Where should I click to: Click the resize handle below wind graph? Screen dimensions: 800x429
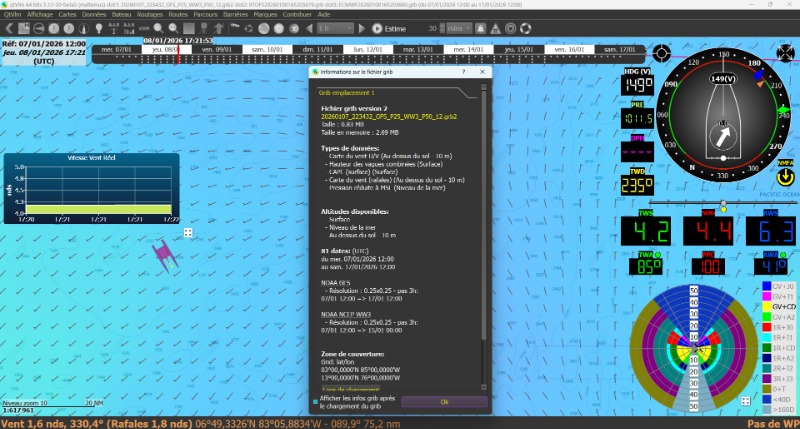188,232
